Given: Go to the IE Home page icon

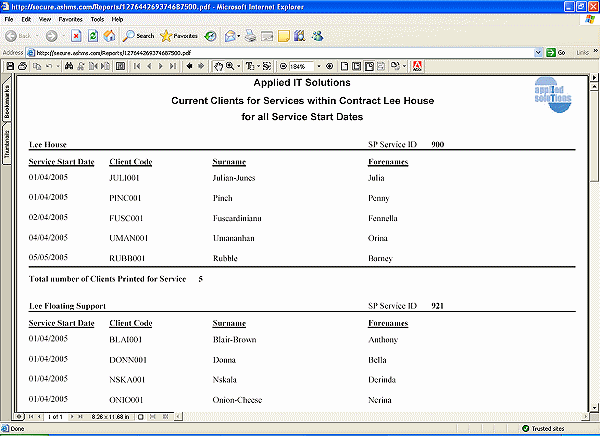Looking at the screenshot, I should tap(108, 36).
